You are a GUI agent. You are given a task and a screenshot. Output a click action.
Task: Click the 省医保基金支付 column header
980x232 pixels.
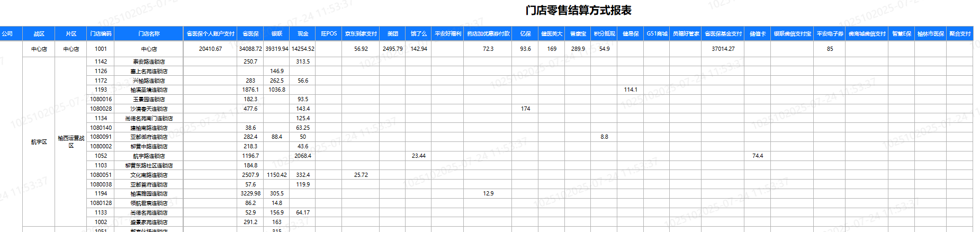pyautogui.click(x=723, y=33)
